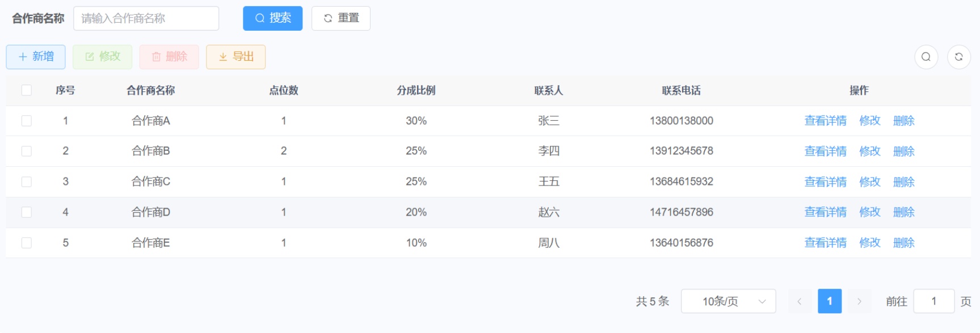Go to next page using right arrow
Viewport: 980px width, 333px height.
pos(859,301)
